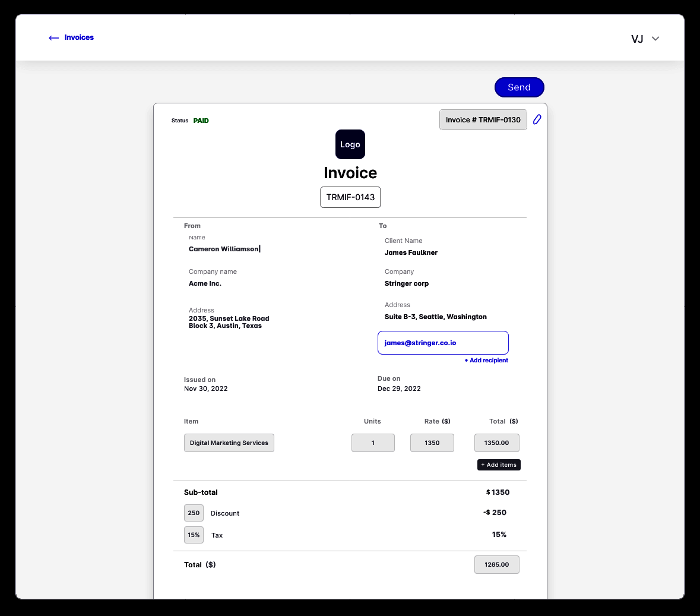Go back via the Invoices link
The image size is (700, 616).
click(x=79, y=37)
